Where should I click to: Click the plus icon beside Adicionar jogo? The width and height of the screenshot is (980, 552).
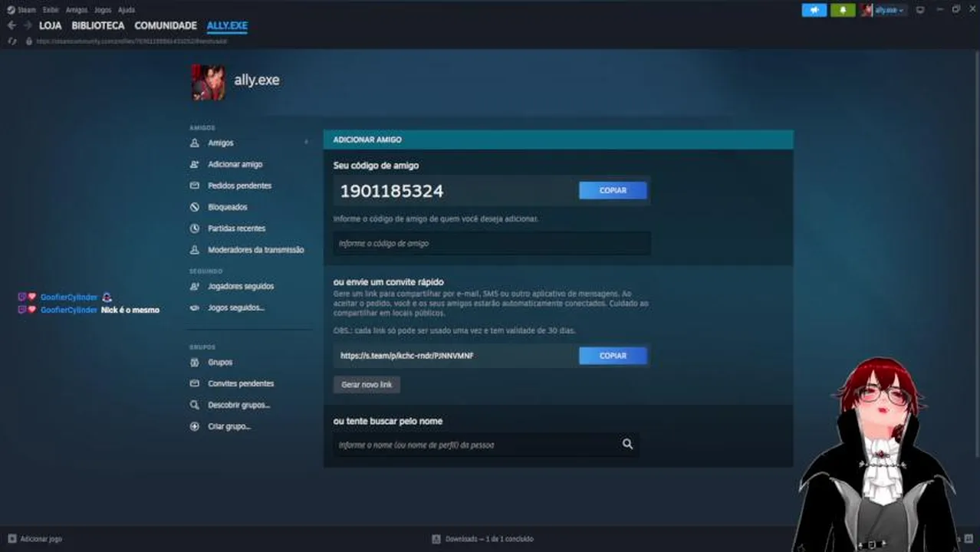click(12, 539)
